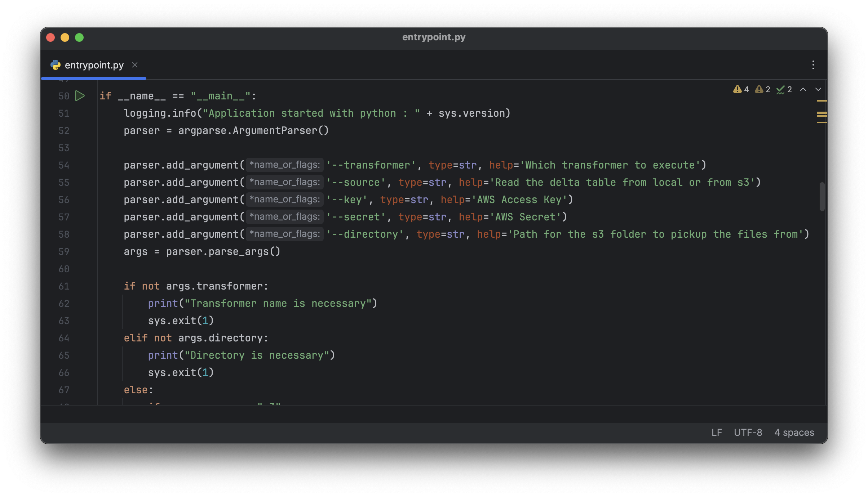The height and width of the screenshot is (497, 868).
Task: Click line number 61 in gutter
Action: 64,286
